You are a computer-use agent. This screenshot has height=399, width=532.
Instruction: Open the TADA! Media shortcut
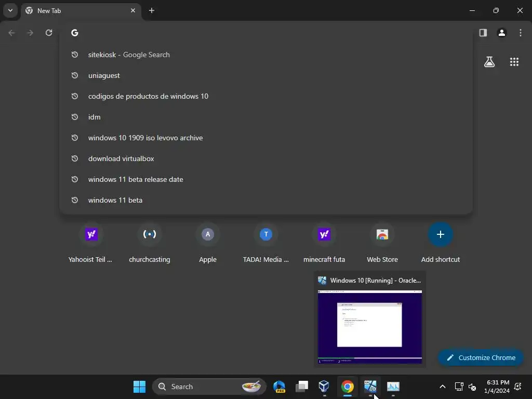click(266, 243)
